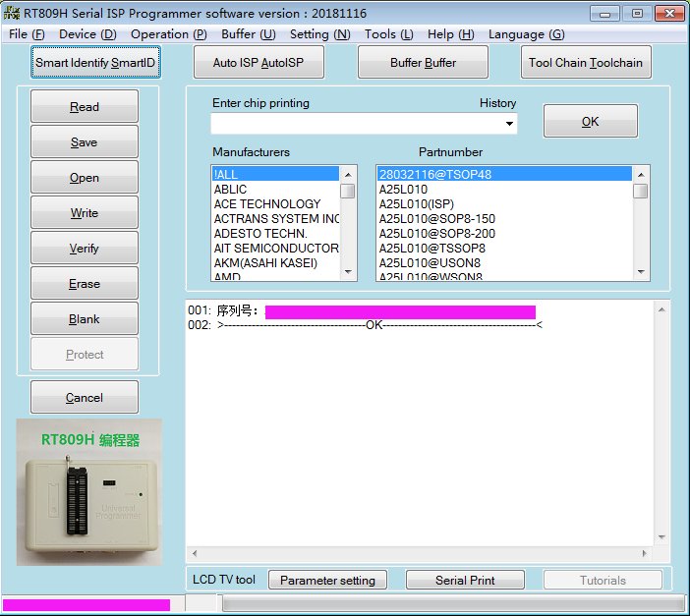Screen dimensions: 690x616
Task: Click the RT809H programmer photo
Action: coord(89,492)
